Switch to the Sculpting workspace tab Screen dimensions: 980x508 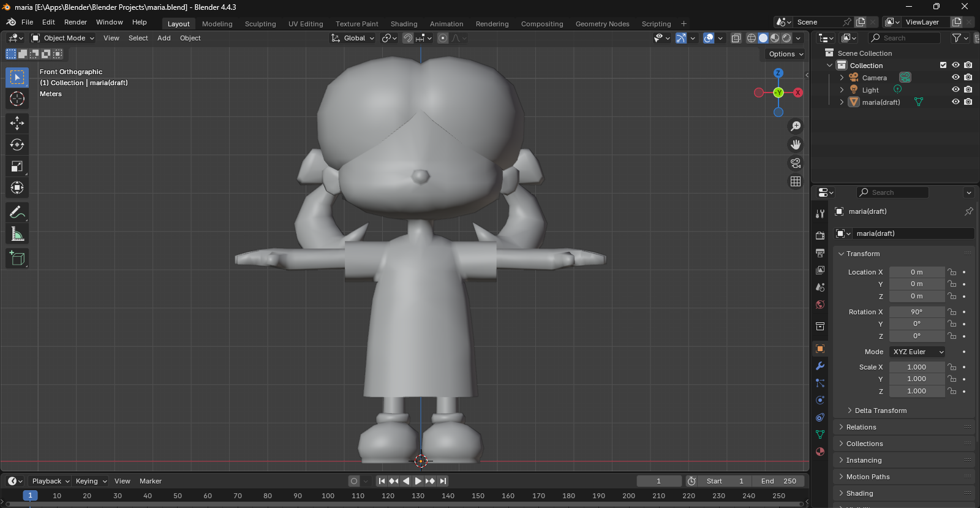260,24
